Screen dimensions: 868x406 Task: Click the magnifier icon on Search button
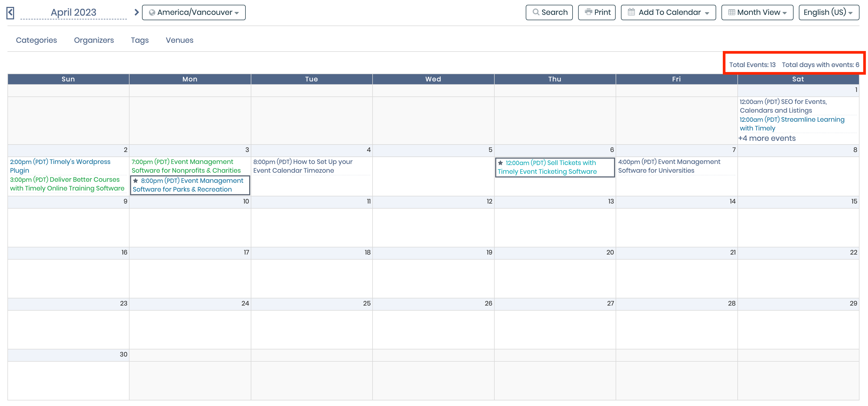pyautogui.click(x=536, y=12)
